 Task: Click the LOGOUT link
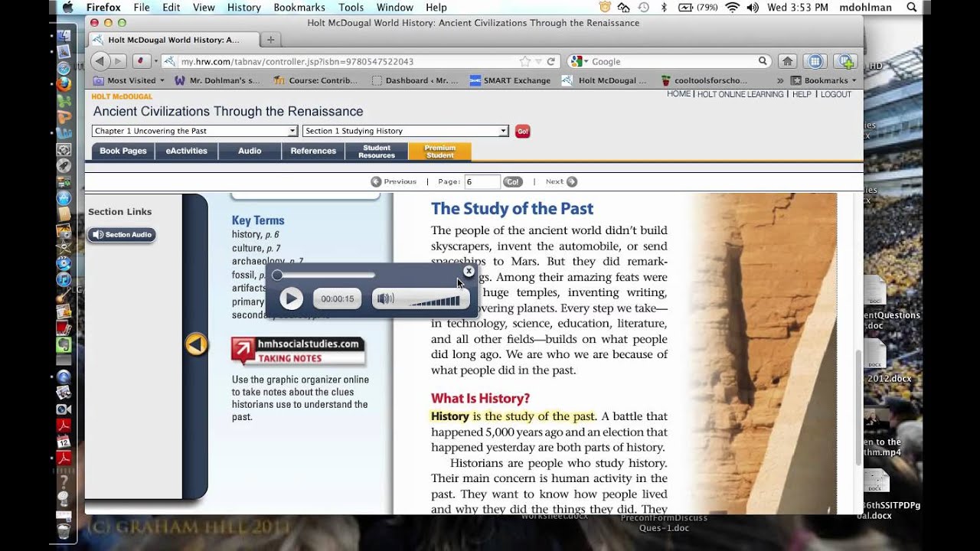836,94
